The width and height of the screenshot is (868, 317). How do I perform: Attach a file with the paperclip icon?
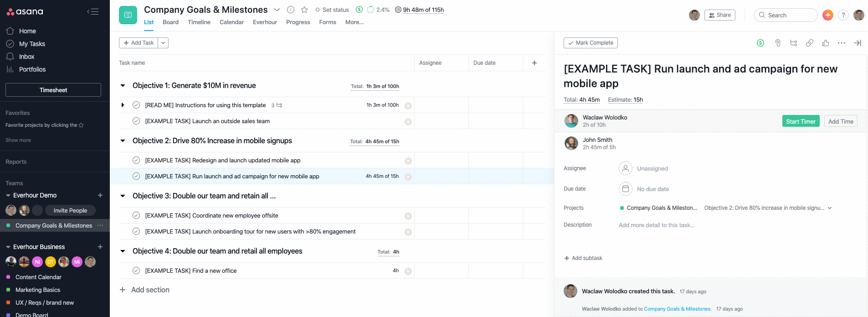click(778, 43)
